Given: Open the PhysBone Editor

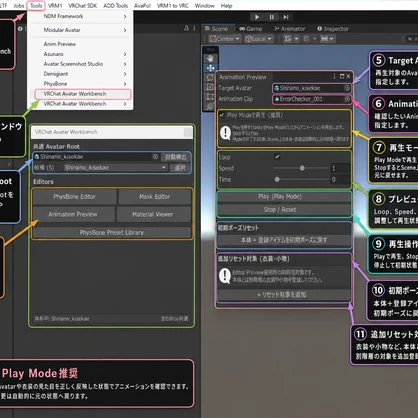Looking at the screenshot, I should pyautogui.click(x=74, y=197).
